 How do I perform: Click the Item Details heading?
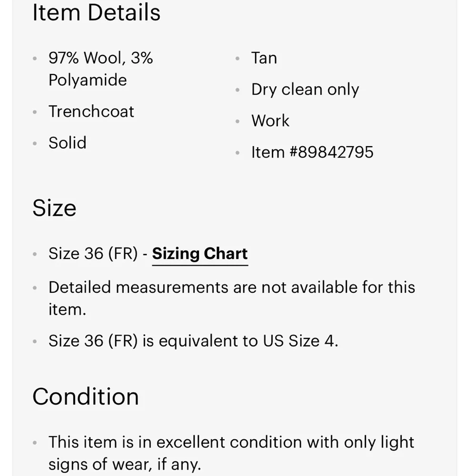[96, 12]
